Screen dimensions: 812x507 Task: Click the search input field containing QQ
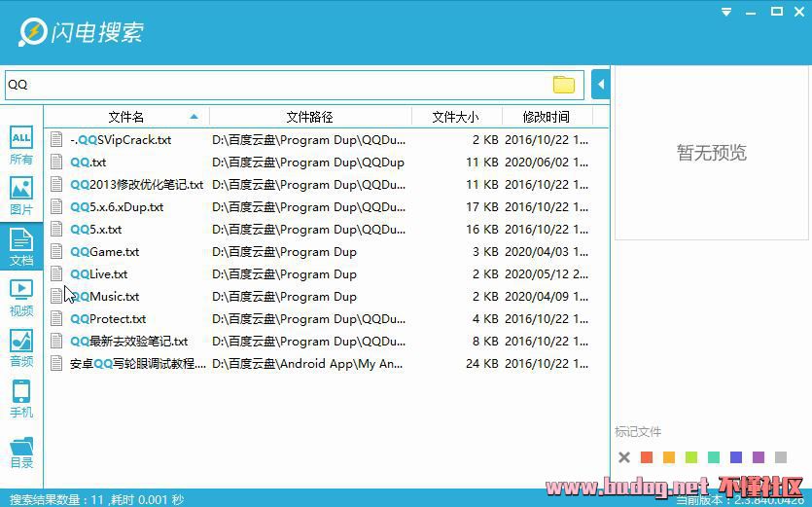277,85
